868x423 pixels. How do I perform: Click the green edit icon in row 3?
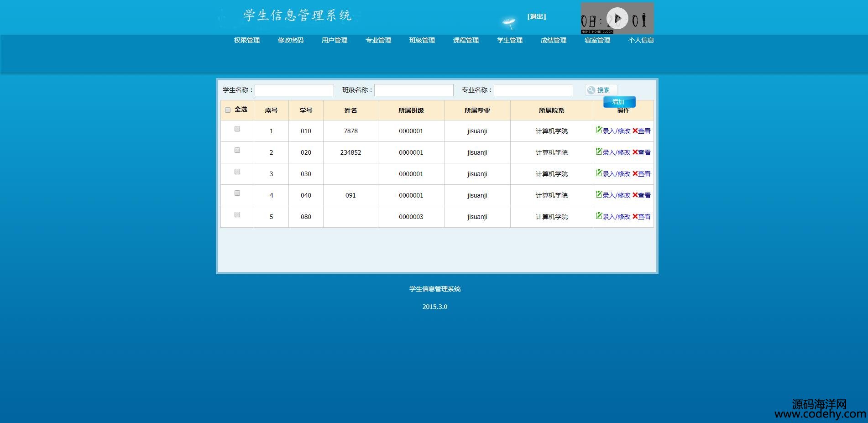pyautogui.click(x=598, y=173)
